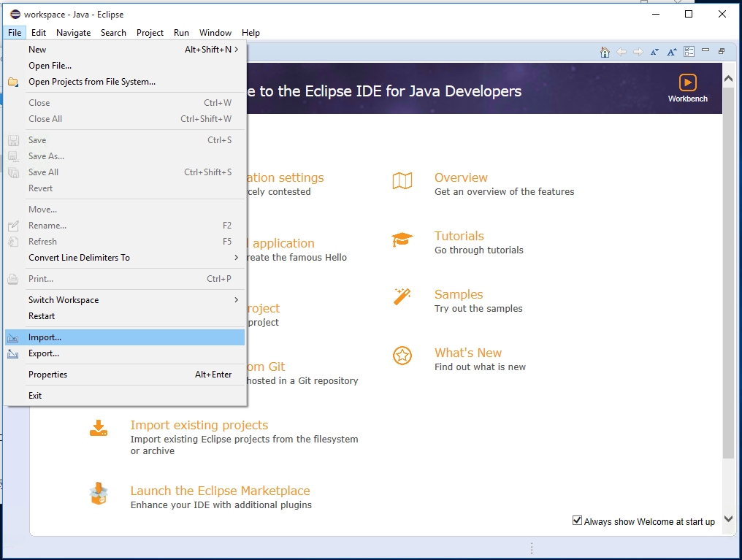Click Import existing projects link

pos(199,425)
